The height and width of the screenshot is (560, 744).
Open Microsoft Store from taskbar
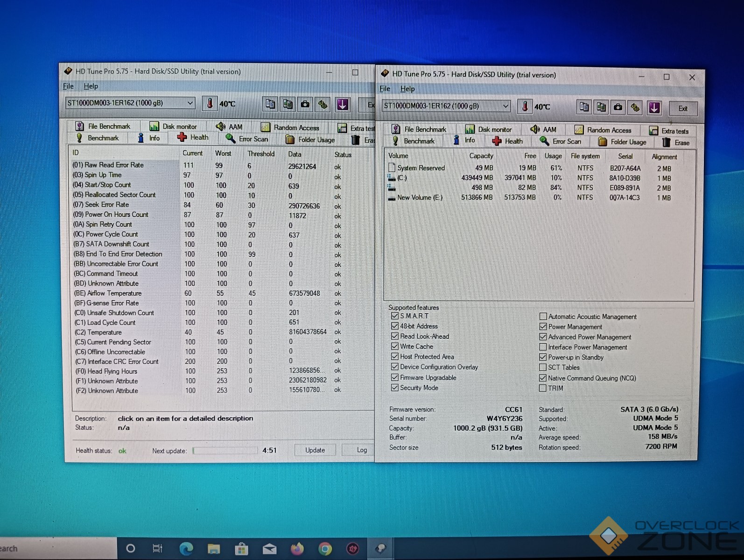241,548
